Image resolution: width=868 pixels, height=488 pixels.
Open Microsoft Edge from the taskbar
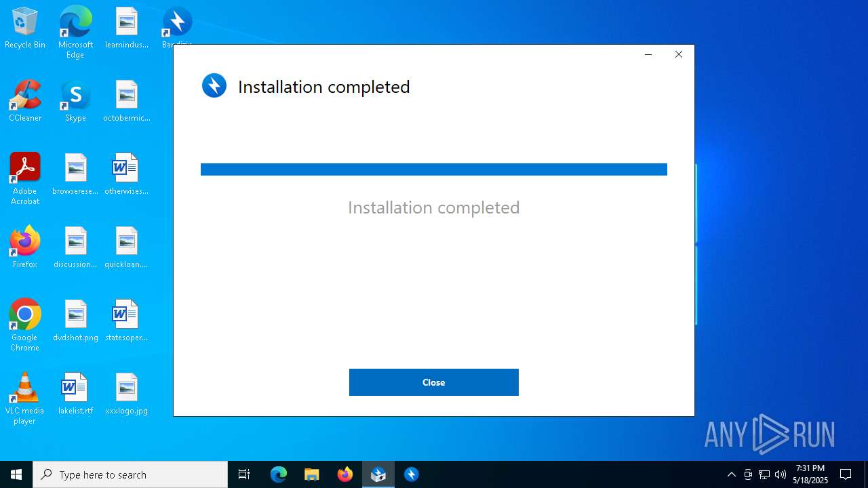click(279, 474)
